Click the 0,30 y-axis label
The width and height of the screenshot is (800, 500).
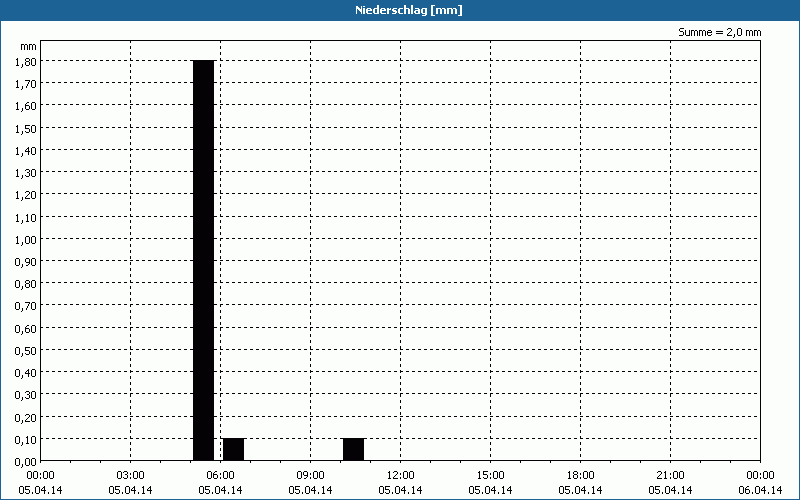pyautogui.click(x=26, y=395)
